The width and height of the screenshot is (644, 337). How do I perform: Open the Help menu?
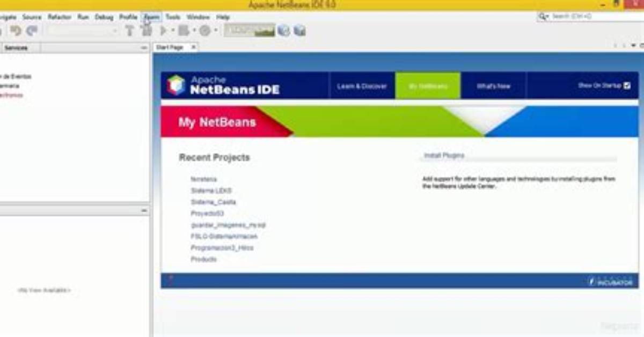(x=223, y=17)
